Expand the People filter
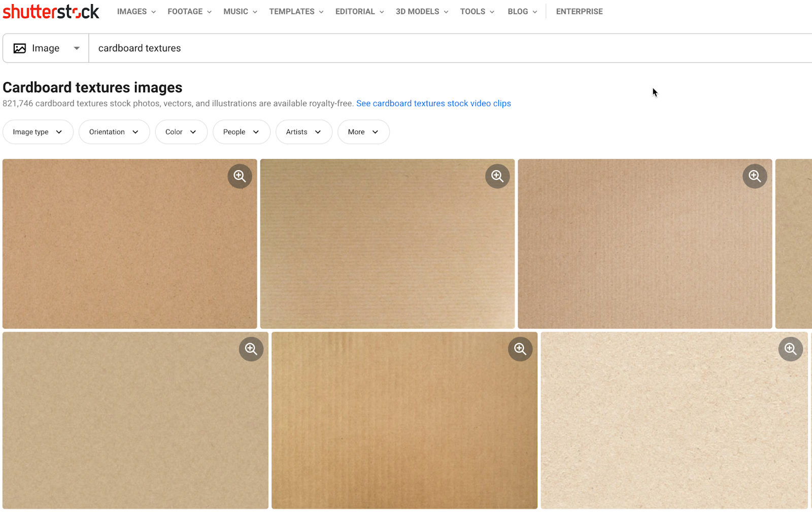 tap(241, 131)
